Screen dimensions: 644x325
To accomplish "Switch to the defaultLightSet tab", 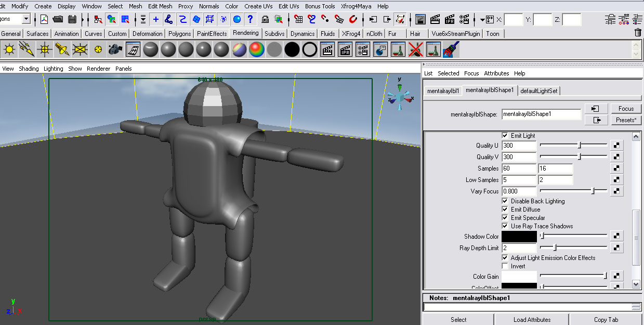I will 539,91.
